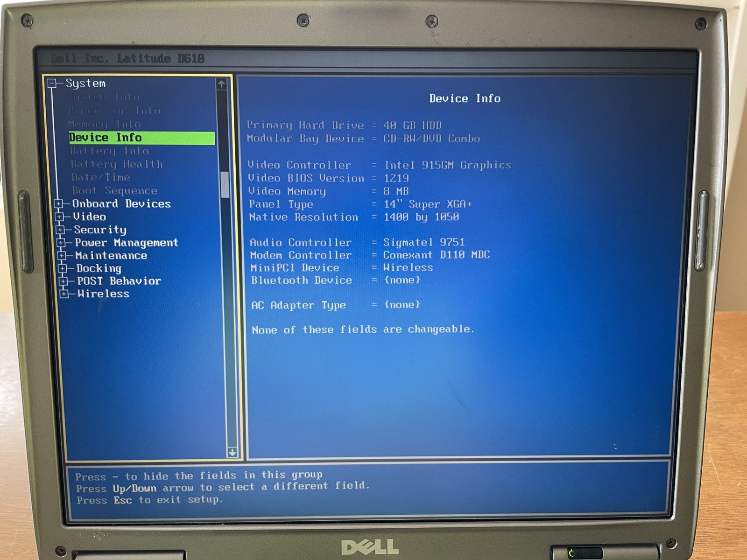
Task: Select the Memory Info entry
Action: [105, 124]
